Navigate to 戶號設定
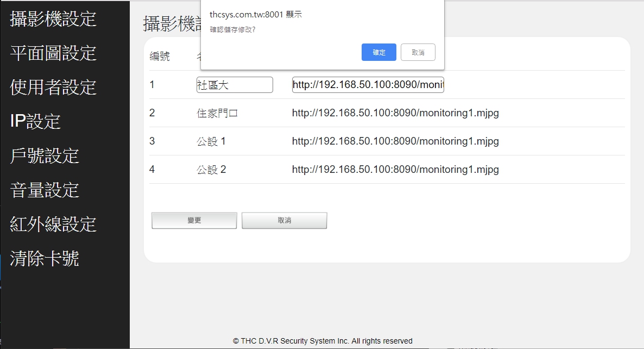644x349 pixels. [45, 156]
